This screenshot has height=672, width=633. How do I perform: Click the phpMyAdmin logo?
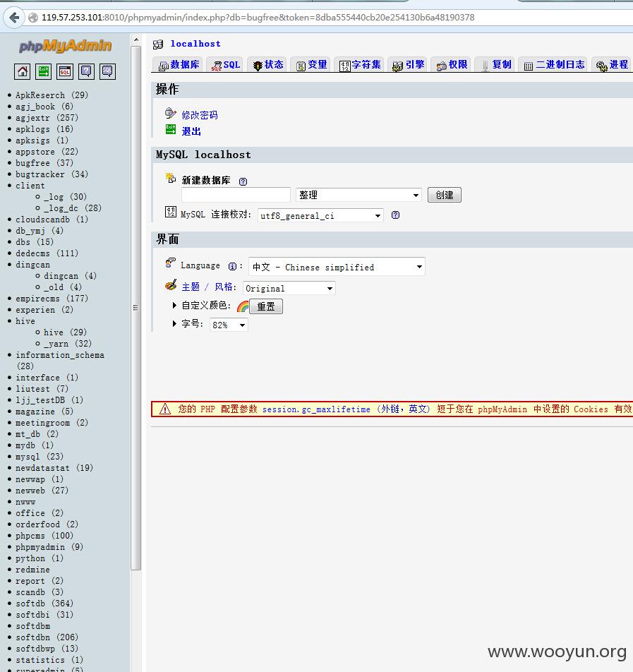tap(65, 45)
